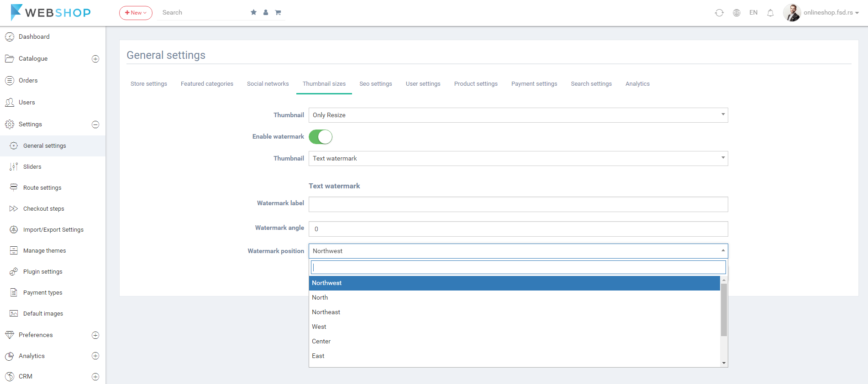
Task: Click the Import/Export Settings icon
Action: tap(14, 230)
